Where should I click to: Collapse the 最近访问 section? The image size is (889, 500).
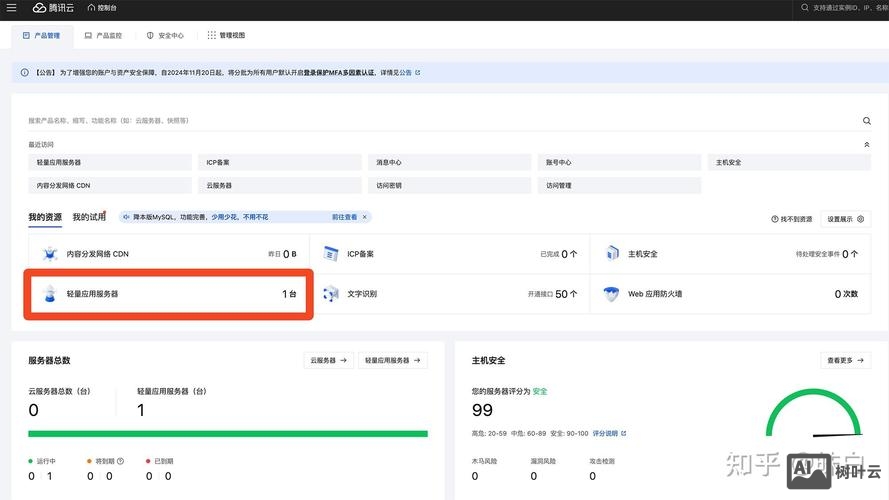[866, 145]
